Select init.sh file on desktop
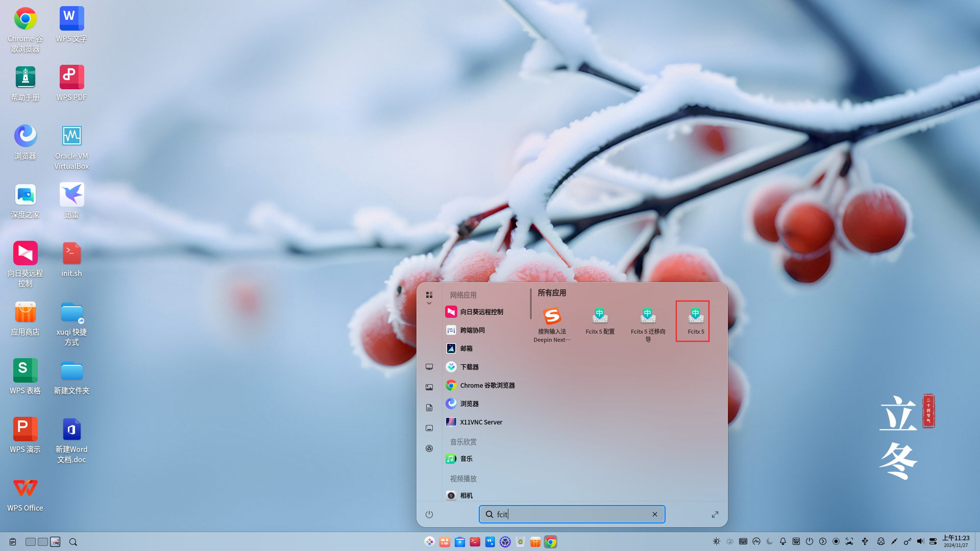This screenshot has height=551, width=980. [71, 259]
